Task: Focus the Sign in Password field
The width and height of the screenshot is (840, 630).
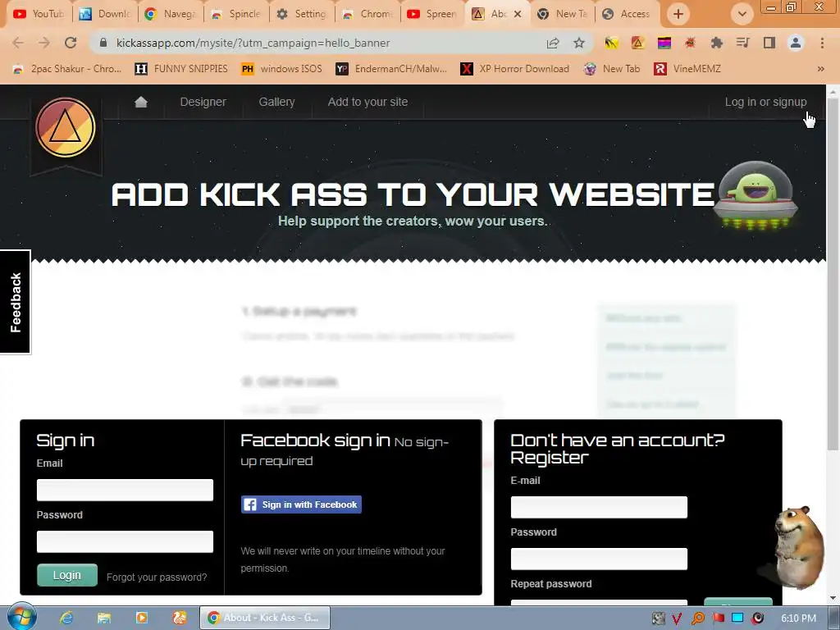Action: tap(125, 541)
